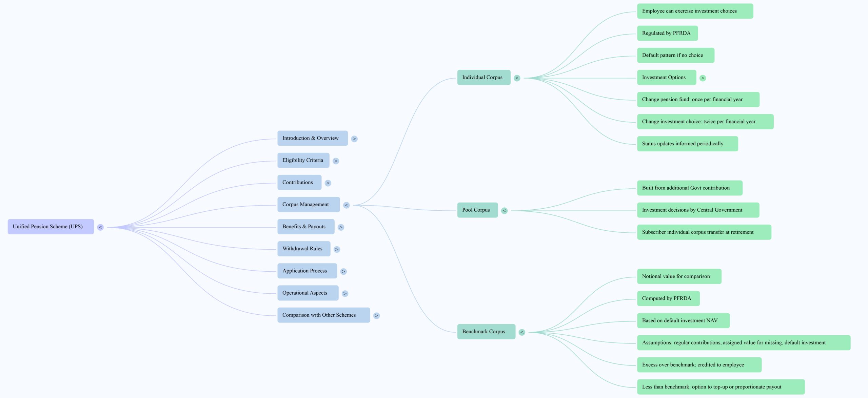Image resolution: width=868 pixels, height=398 pixels.
Task: Expand Comparison with Other Schemes arrow
Action: click(376, 316)
